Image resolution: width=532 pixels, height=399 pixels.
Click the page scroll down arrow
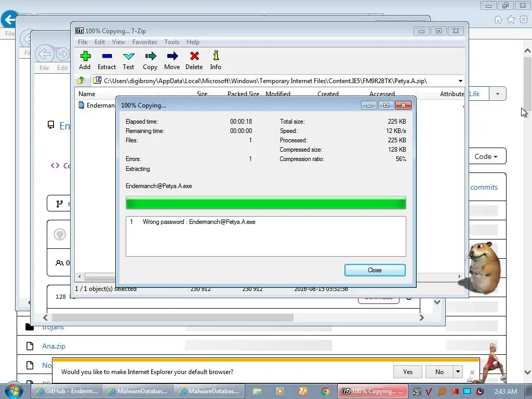click(x=527, y=372)
